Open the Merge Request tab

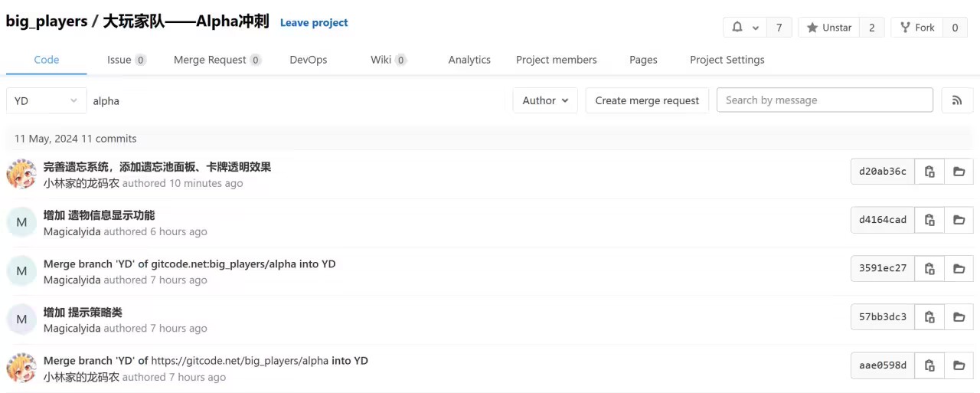217,60
